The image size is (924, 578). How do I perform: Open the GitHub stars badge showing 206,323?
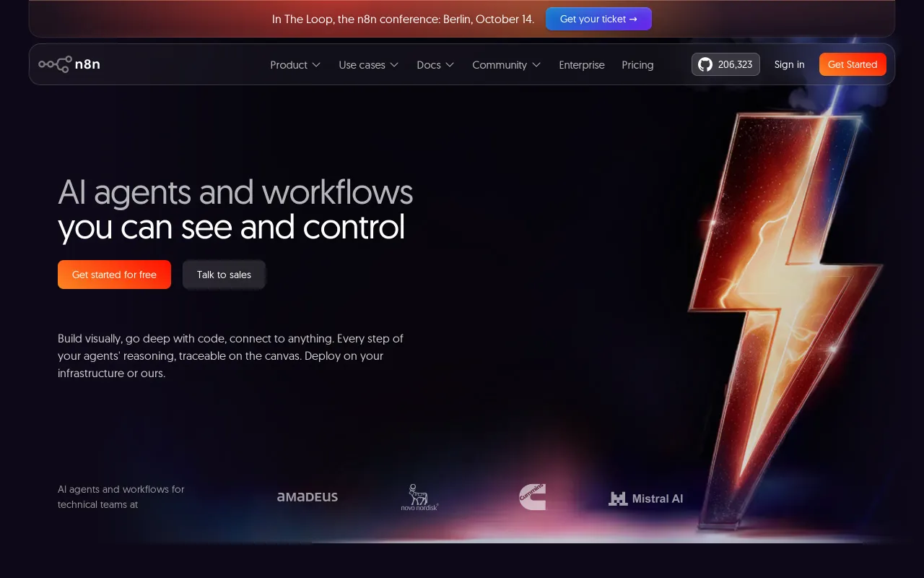coord(725,64)
